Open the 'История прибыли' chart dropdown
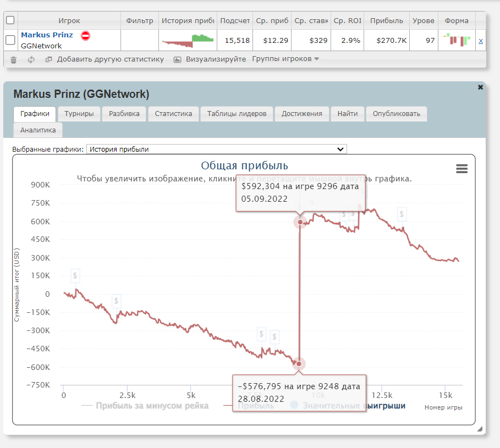This screenshot has height=448, width=500. pyautogui.click(x=217, y=149)
